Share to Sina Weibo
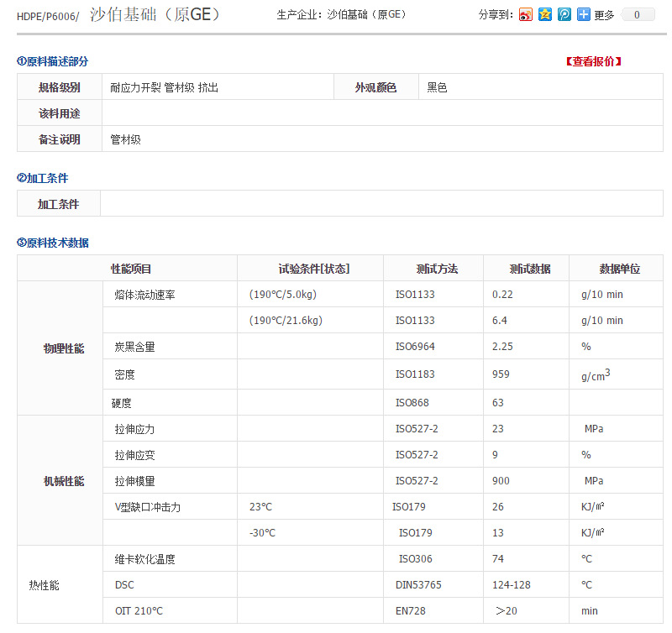672x633 pixels. 527,14
